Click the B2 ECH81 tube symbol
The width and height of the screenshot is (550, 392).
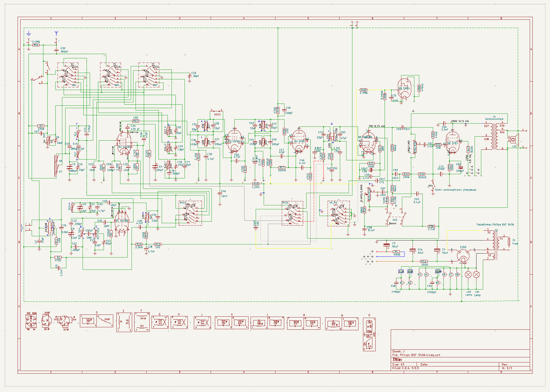[x=124, y=142]
